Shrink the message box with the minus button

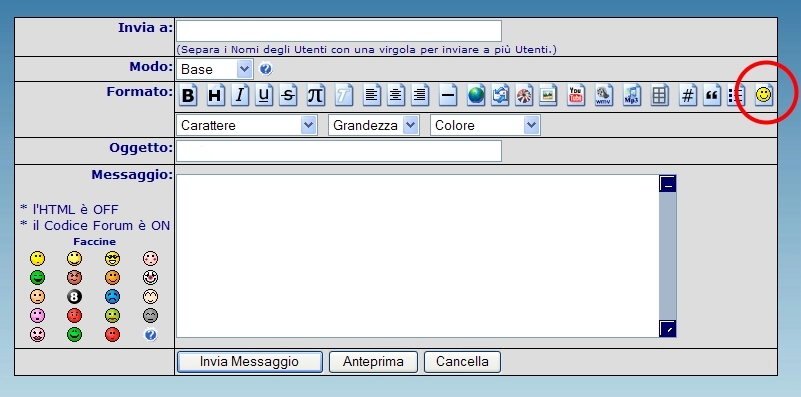pos(668,183)
